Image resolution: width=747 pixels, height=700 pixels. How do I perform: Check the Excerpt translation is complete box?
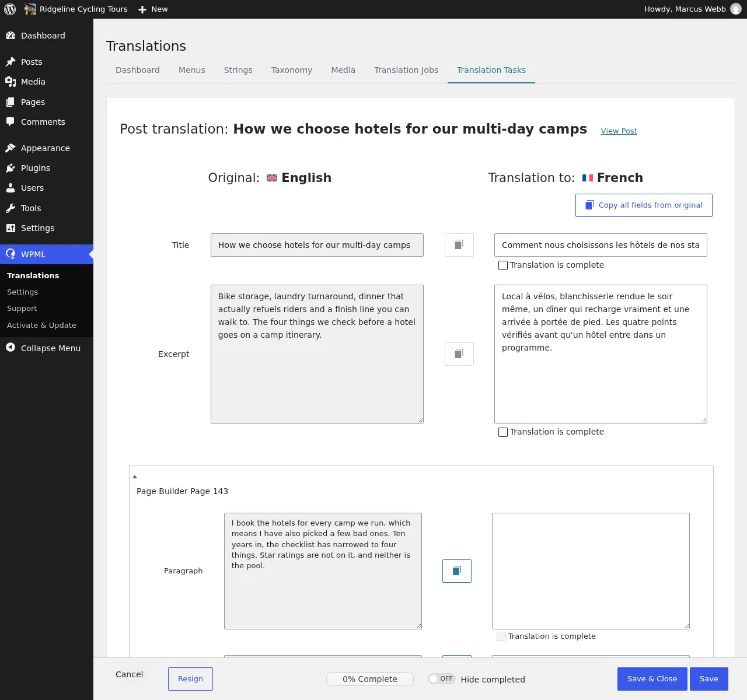click(503, 432)
